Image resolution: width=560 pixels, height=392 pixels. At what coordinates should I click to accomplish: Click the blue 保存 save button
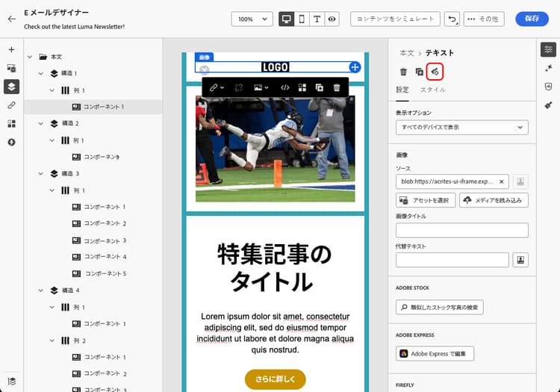point(532,19)
